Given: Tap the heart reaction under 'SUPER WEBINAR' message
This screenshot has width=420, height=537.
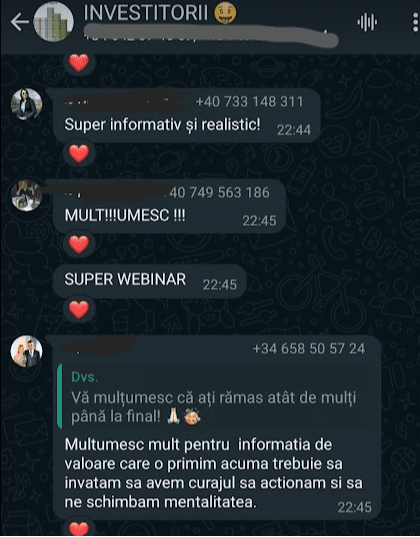Looking at the screenshot, I should tap(79, 310).
